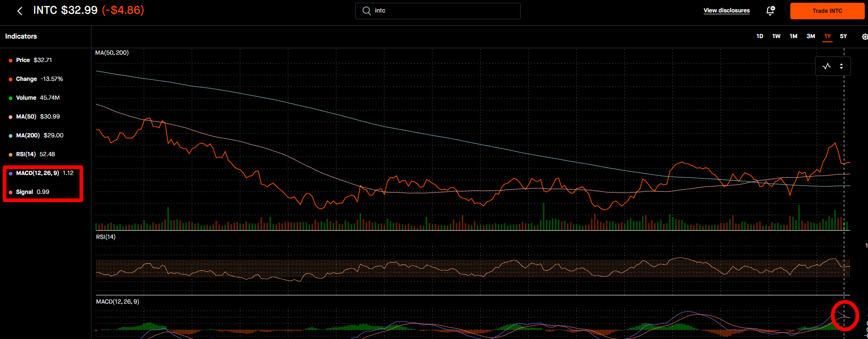Viewport: 868px width, 339px height.
Task: Go back using the arrow beside INTC
Action: 20,11
